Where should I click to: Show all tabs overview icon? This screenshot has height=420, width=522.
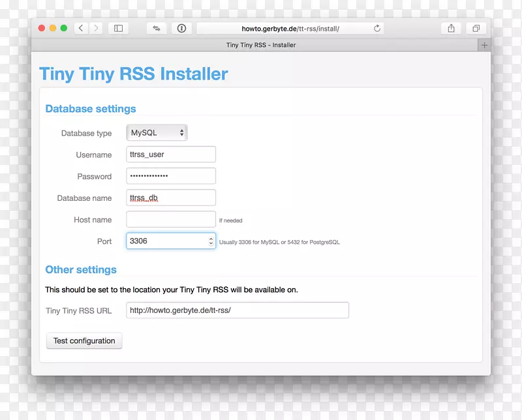pyautogui.click(x=476, y=28)
